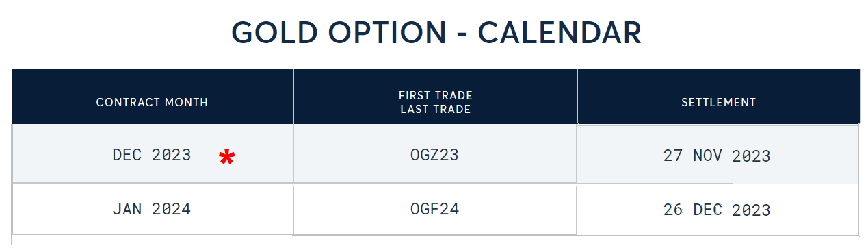
Task: Open the OGF24 contract code
Action: point(434,209)
